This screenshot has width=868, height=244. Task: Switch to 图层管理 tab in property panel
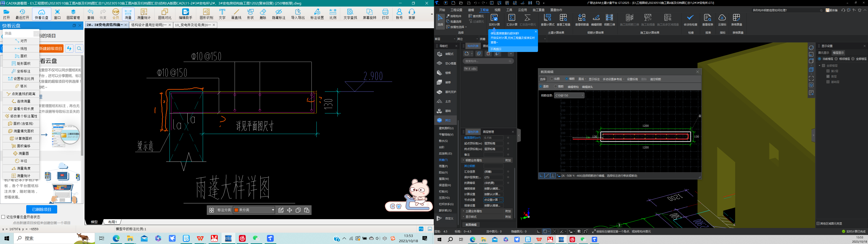tap(488, 132)
